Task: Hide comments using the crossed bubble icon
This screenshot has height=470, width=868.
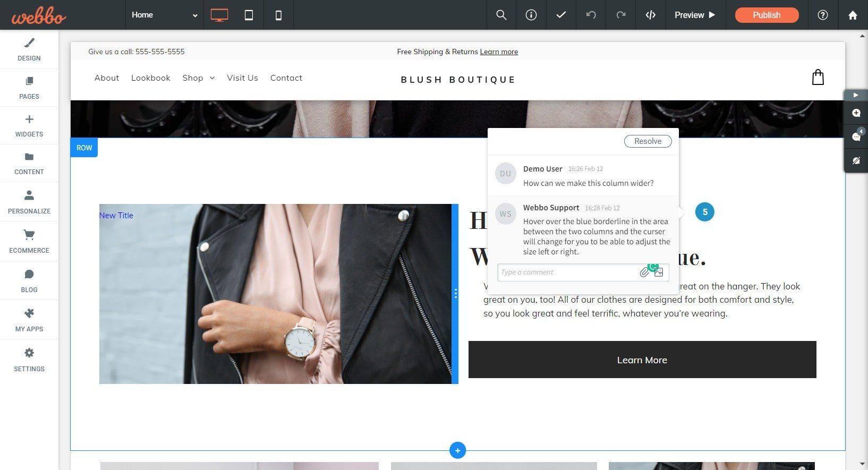Action: point(856,160)
